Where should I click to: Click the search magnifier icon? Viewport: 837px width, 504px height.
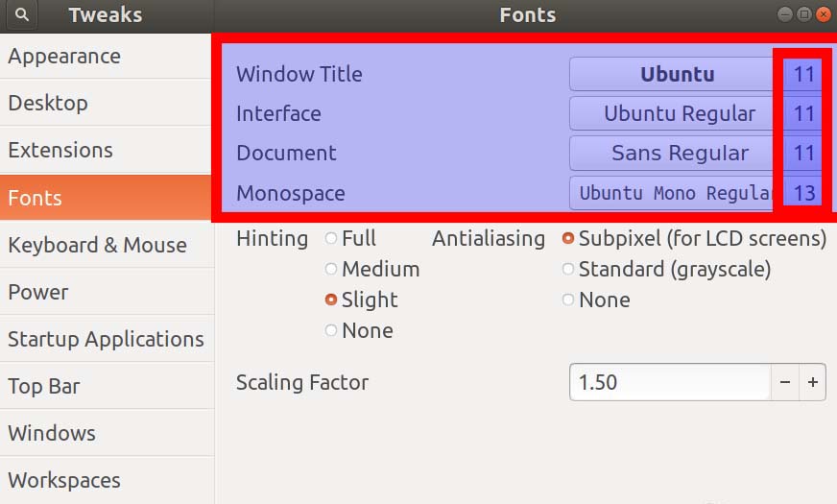21,15
